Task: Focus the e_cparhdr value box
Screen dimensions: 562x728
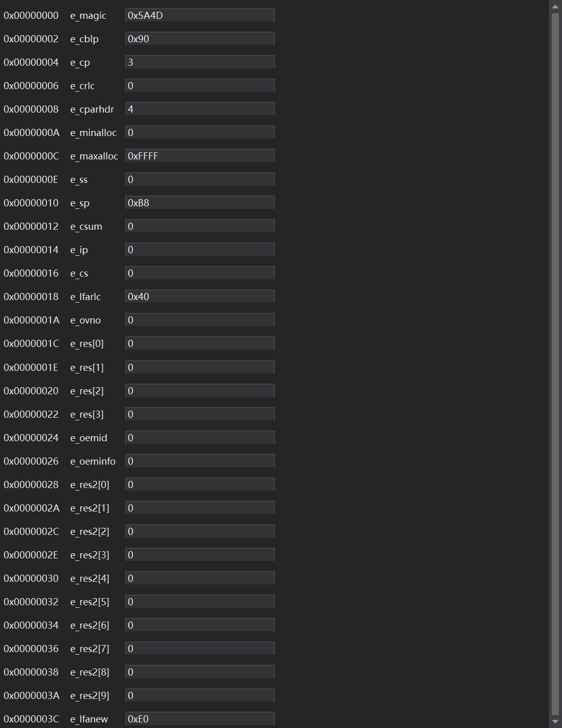Action: (200, 109)
